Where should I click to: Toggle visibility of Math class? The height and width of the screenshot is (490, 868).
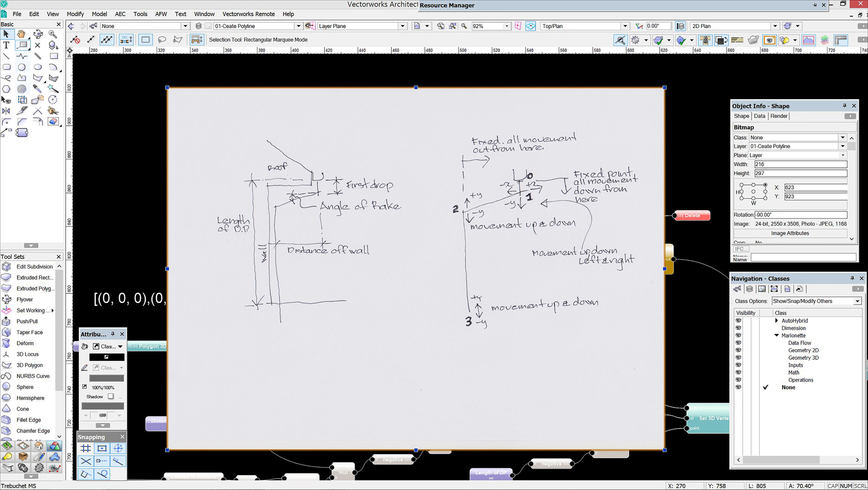point(738,372)
